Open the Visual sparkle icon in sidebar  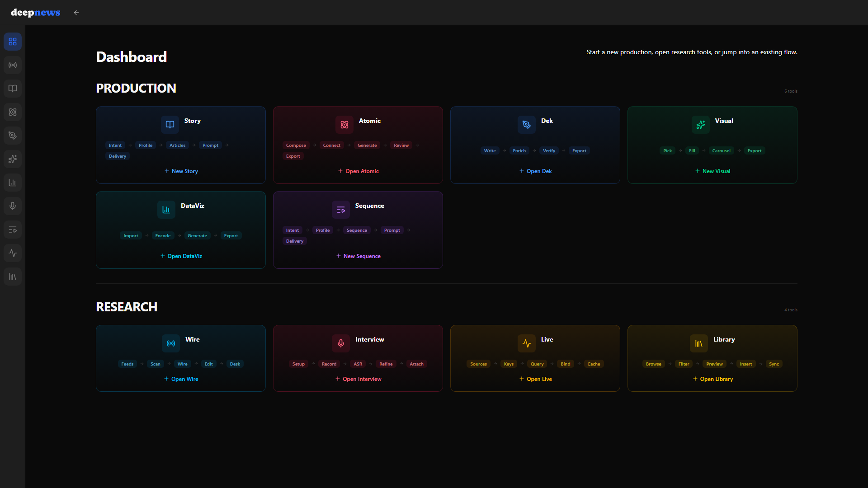click(x=13, y=159)
